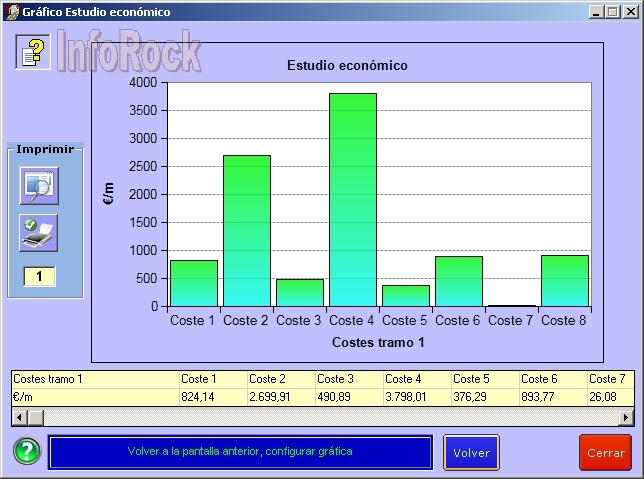Click the yellow question mark help icon

33,52
